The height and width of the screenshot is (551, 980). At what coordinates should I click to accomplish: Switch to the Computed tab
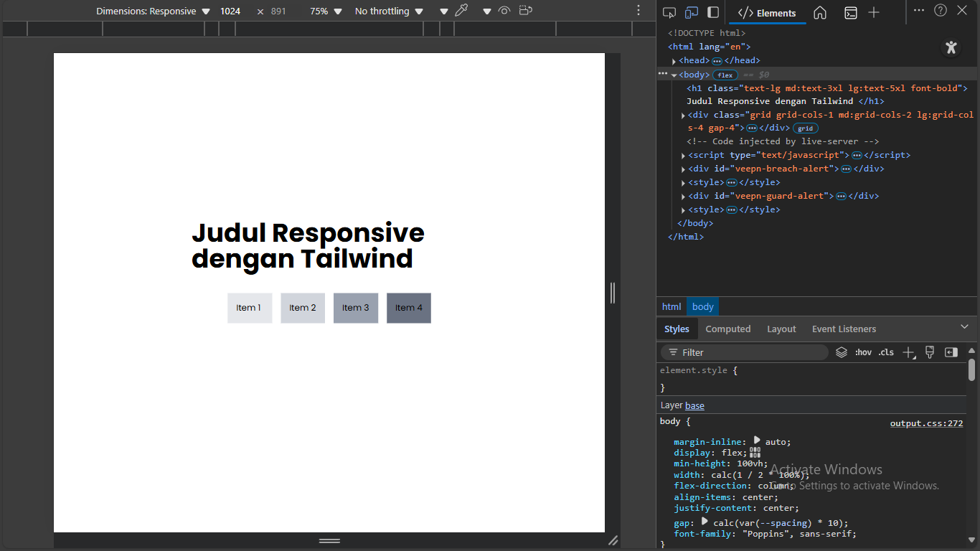pos(728,329)
